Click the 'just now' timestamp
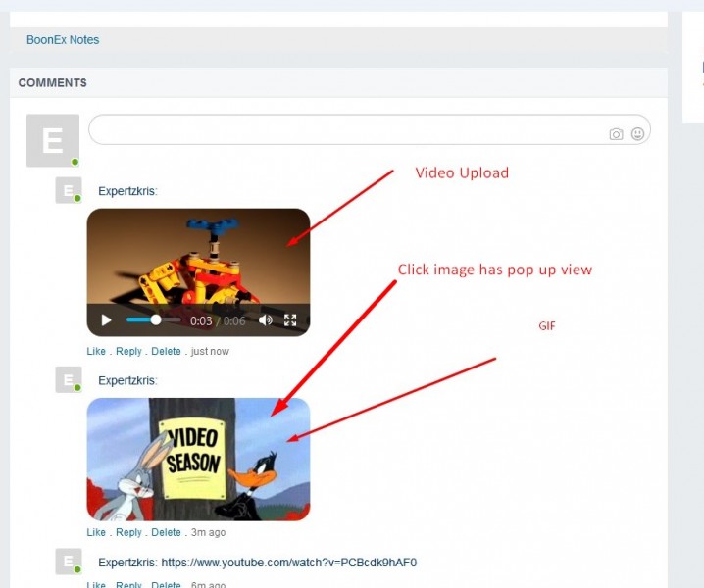Image resolution: width=704 pixels, height=588 pixels. 210,351
